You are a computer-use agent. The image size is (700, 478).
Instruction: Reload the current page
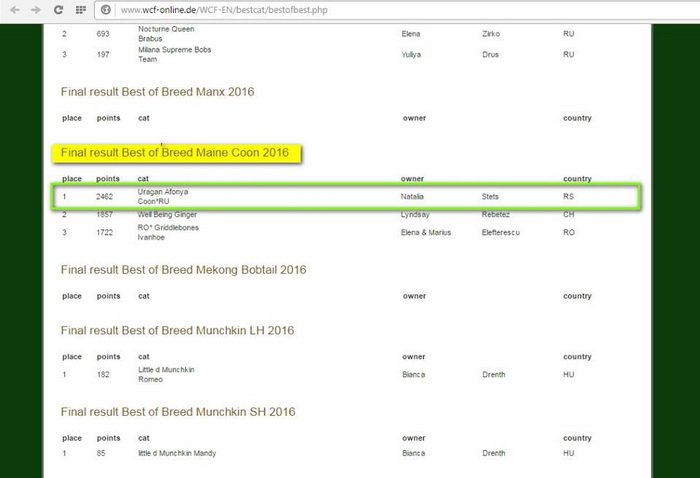[58, 10]
